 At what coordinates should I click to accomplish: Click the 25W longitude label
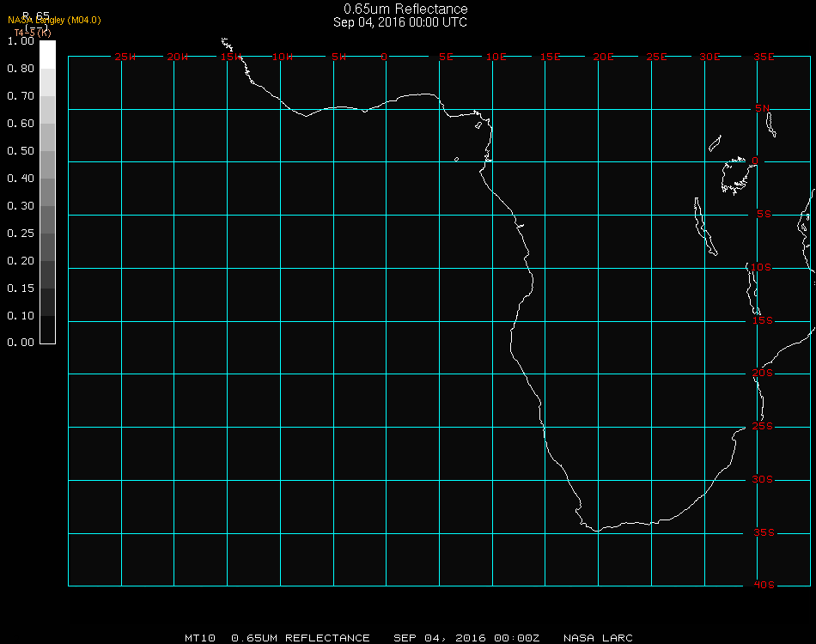(125, 57)
